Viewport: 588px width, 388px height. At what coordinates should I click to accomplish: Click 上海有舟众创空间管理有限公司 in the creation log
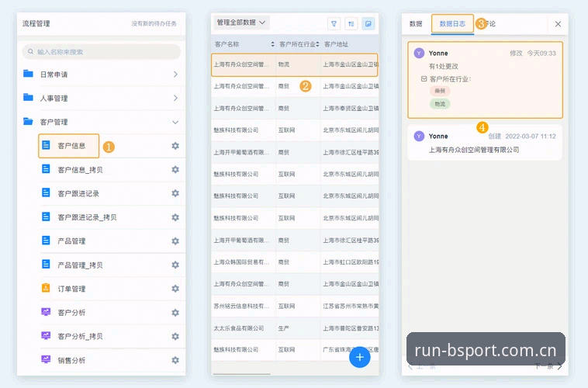[x=474, y=150]
